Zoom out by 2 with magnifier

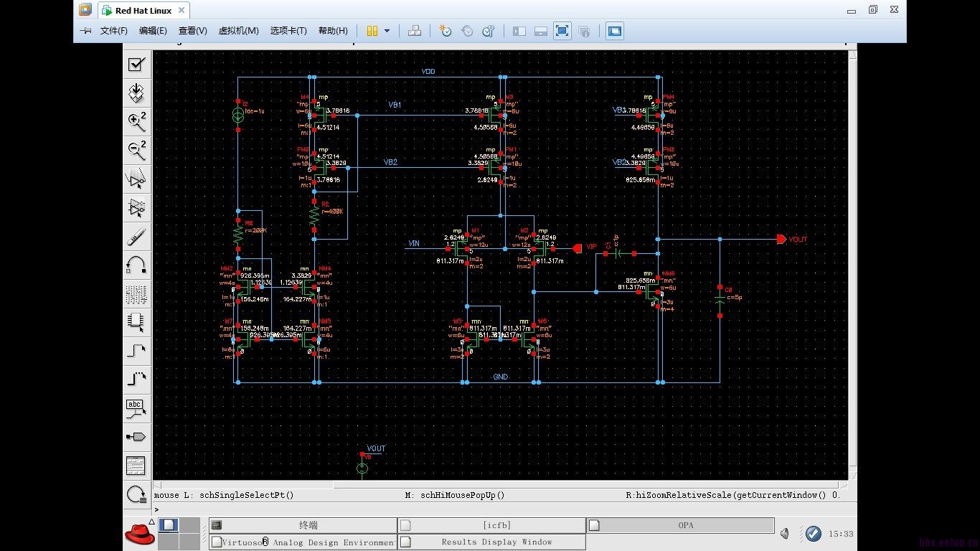click(136, 150)
